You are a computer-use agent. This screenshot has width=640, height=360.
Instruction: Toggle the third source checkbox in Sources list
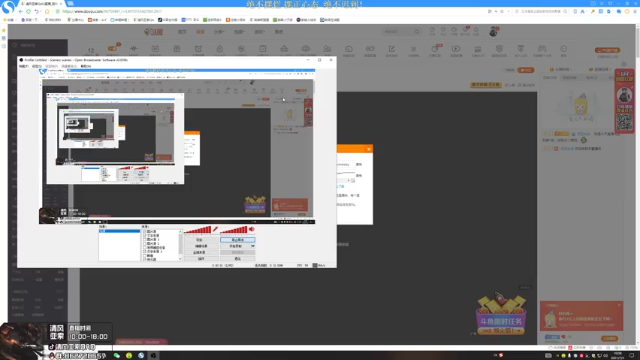[144, 240]
